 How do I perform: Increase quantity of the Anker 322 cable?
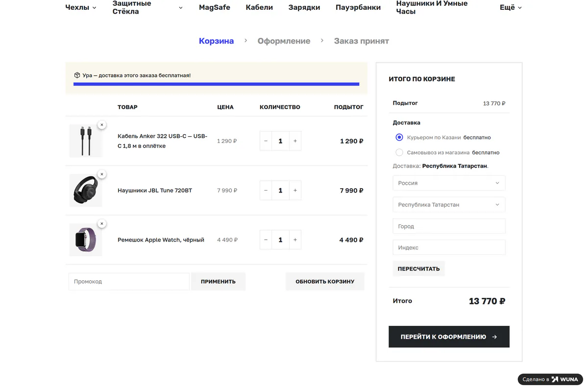coord(295,141)
